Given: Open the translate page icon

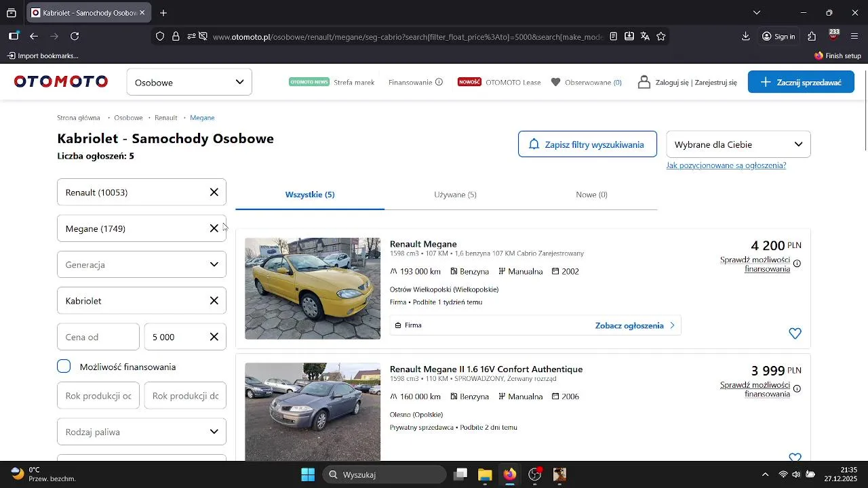Looking at the screenshot, I should (645, 37).
